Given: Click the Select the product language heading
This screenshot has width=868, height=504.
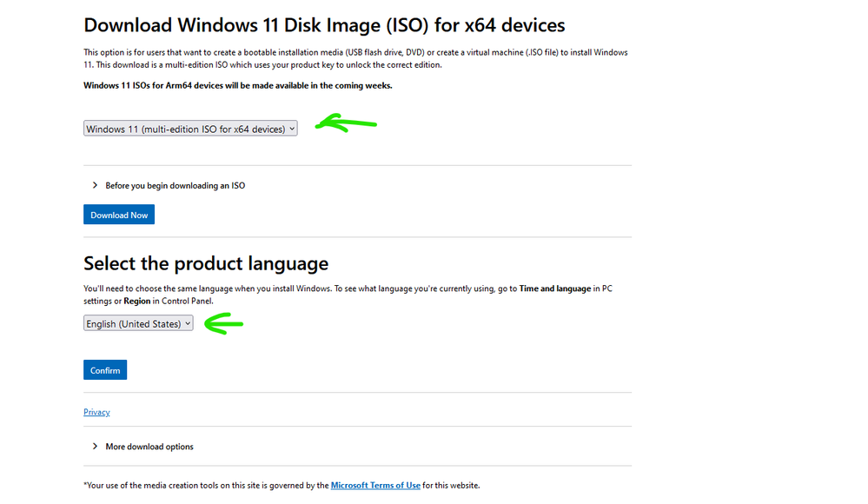Looking at the screenshot, I should pyautogui.click(x=206, y=263).
